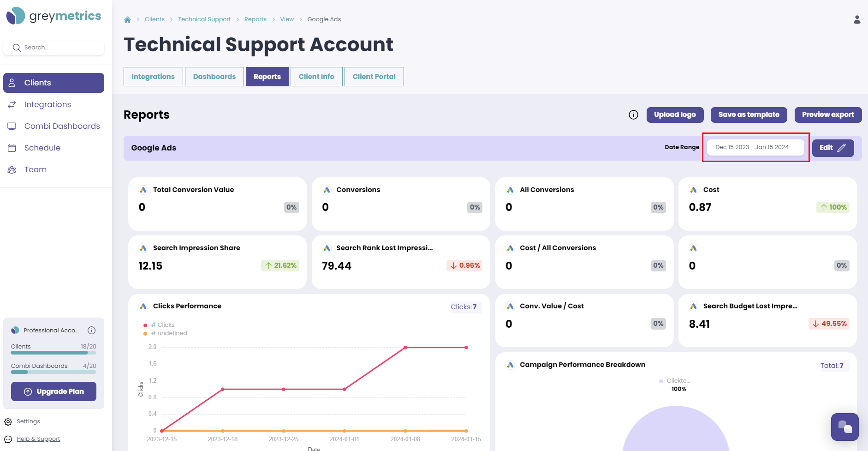
Task: Go to View breadcrumb link
Action: (x=287, y=19)
